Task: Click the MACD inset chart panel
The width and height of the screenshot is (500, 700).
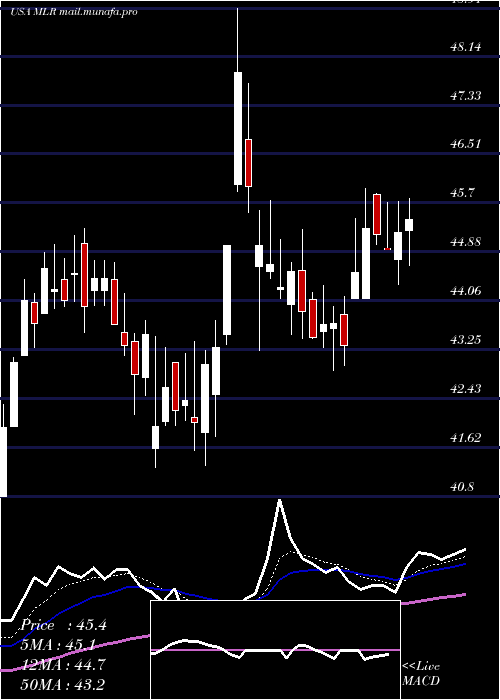Action: [275, 650]
